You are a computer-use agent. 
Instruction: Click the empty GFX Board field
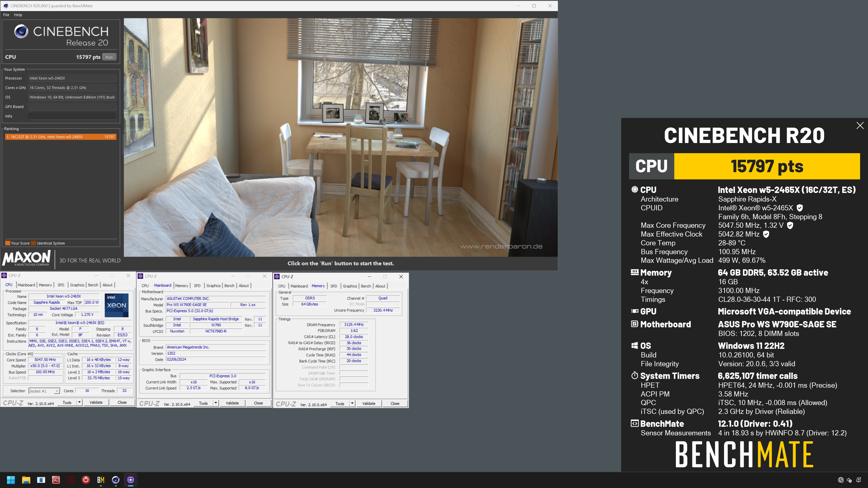(72, 107)
